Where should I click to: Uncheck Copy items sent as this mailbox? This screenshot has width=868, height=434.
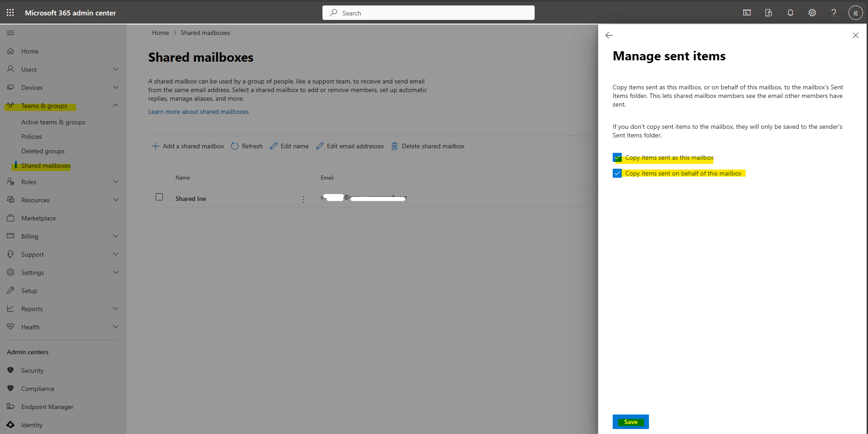[x=617, y=157]
